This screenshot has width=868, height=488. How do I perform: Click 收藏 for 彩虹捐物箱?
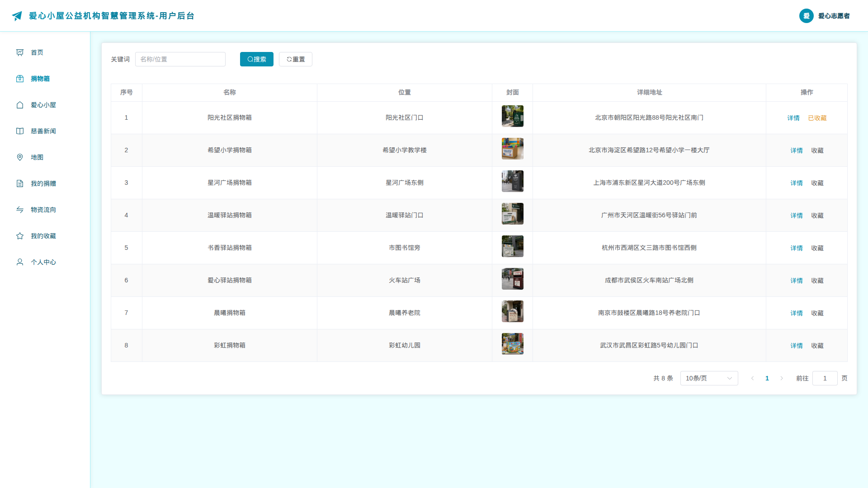click(817, 346)
